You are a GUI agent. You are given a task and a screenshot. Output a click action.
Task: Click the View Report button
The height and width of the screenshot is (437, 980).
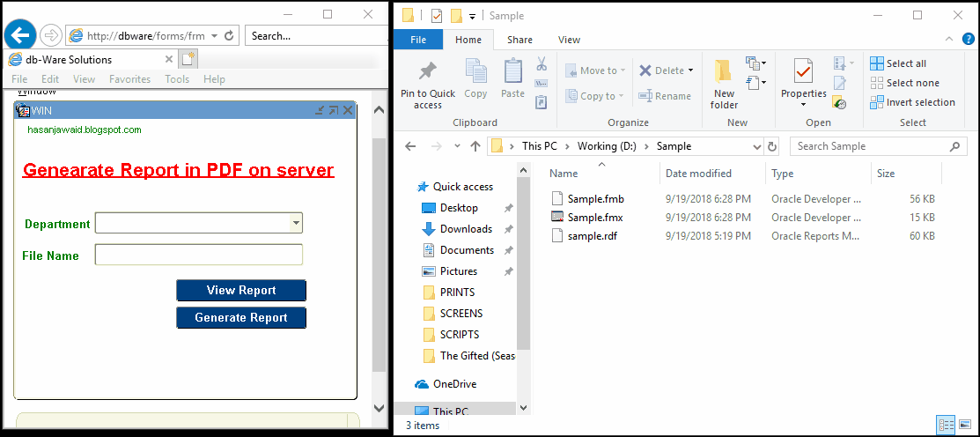coord(241,290)
